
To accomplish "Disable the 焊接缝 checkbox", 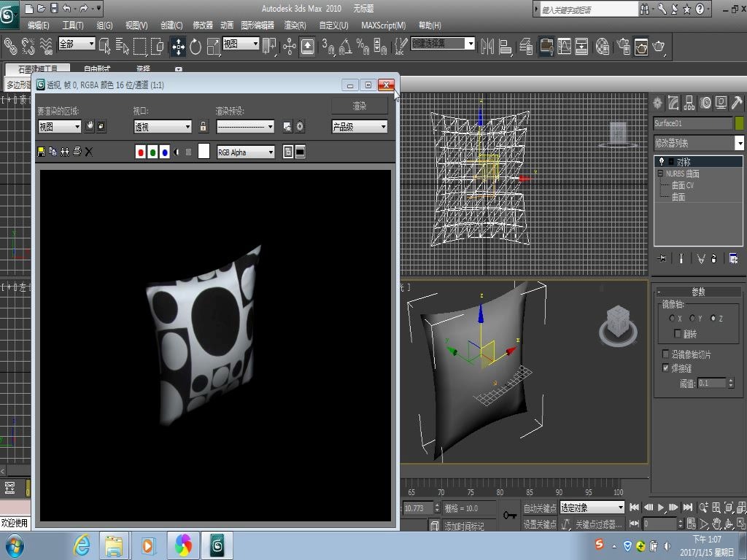I will 665,367.
